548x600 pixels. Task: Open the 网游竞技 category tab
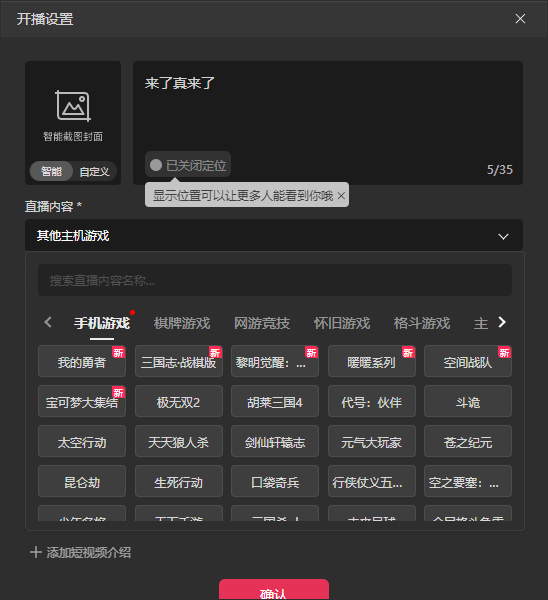pyautogui.click(x=262, y=323)
